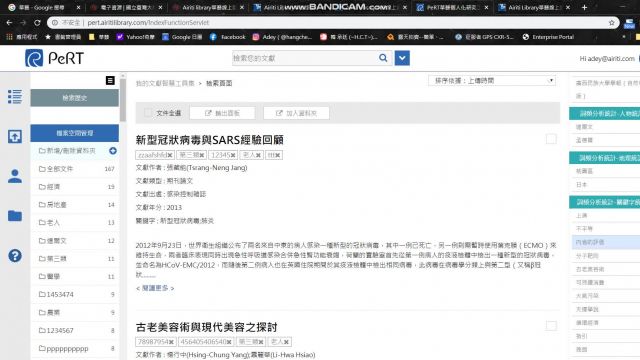Remove the zzaafshfd tag from first article

click(170, 155)
